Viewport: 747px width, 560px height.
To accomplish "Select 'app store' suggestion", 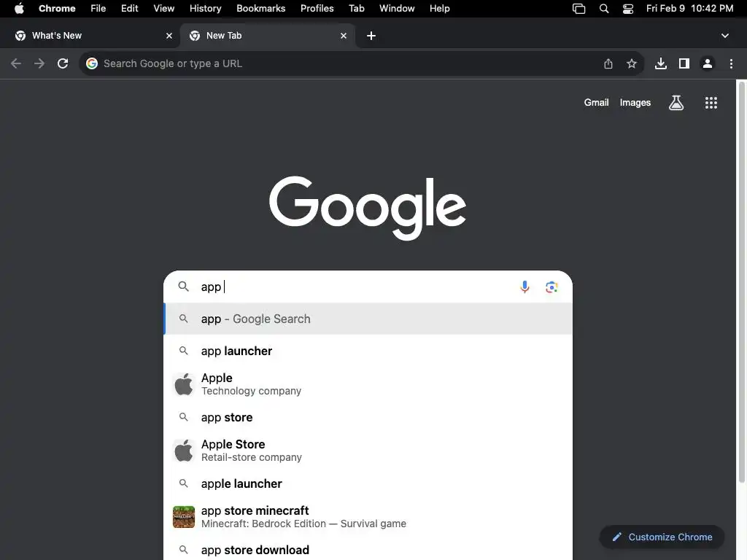I will pyautogui.click(x=368, y=417).
